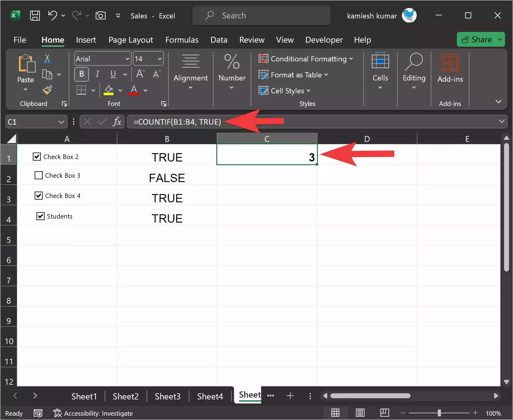Uncheck the Check Box 2 checkbox
This screenshot has width=513, height=420.
tap(37, 156)
